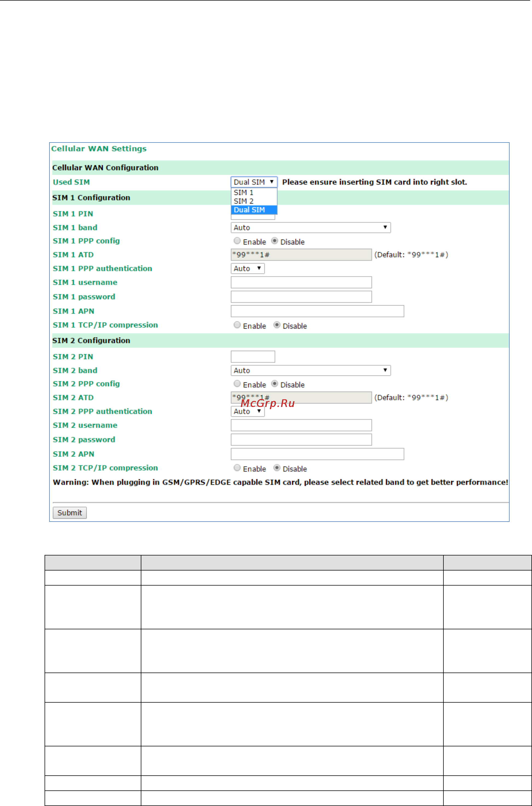Enable SIM 2 TCP/IP compression
This screenshot has height=806, width=532.
click(237, 468)
